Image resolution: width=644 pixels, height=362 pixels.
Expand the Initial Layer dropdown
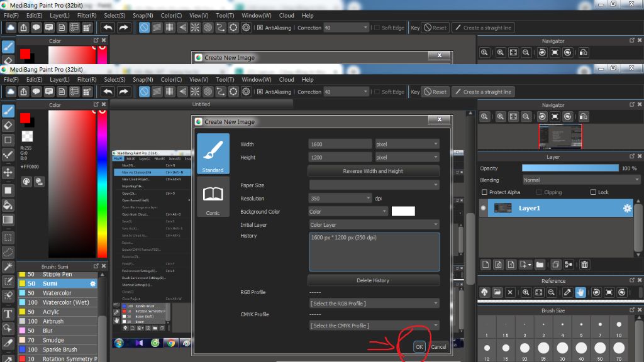[x=374, y=224]
